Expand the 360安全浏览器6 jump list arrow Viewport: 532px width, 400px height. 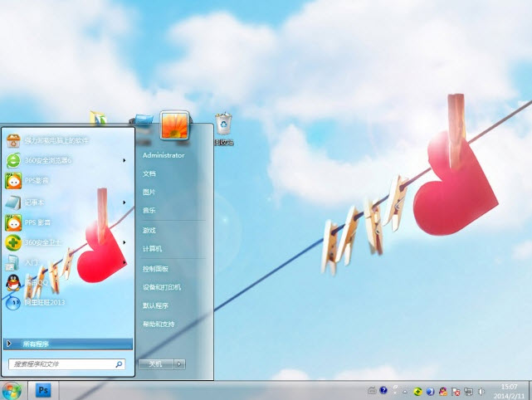[x=124, y=160]
